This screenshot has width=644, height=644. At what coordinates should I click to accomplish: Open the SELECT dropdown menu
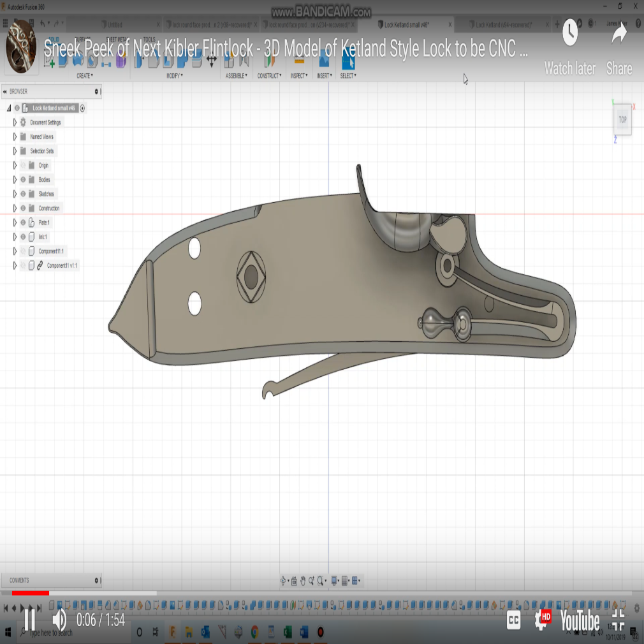tap(348, 76)
